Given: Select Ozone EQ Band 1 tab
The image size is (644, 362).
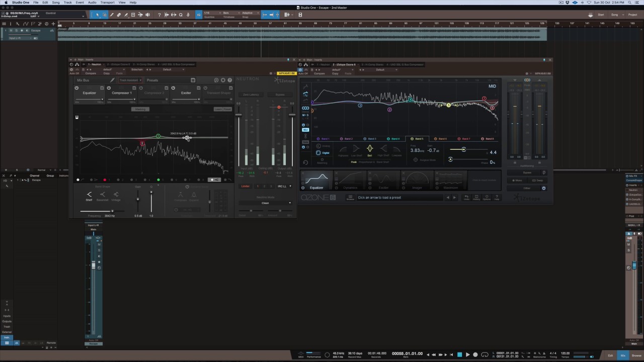Looking at the screenshot, I should coord(324,139).
